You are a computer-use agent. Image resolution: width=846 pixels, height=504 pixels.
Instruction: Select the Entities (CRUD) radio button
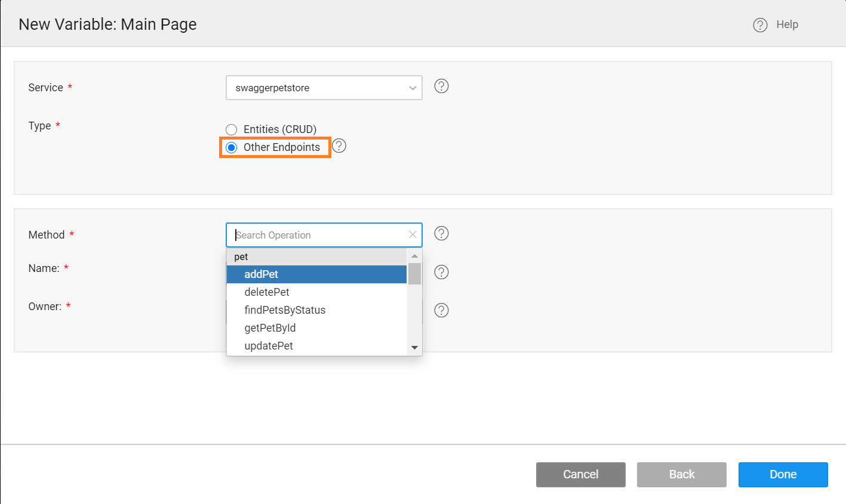231,129
